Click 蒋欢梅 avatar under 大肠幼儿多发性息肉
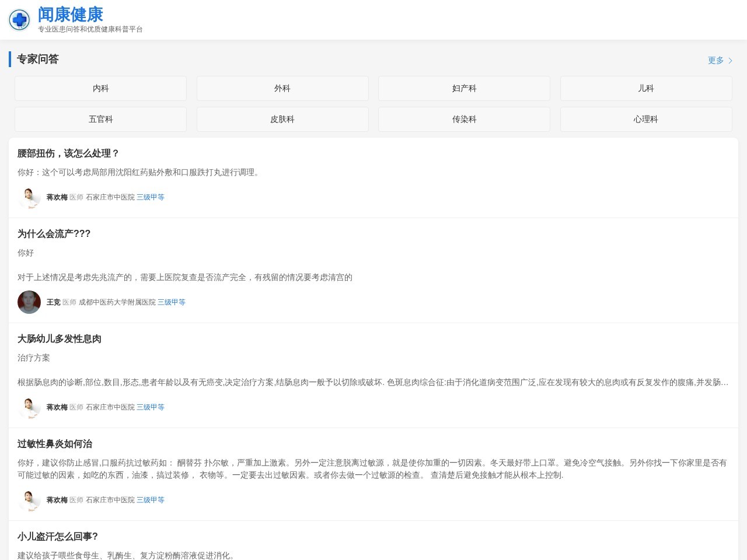 pos(29,407)
